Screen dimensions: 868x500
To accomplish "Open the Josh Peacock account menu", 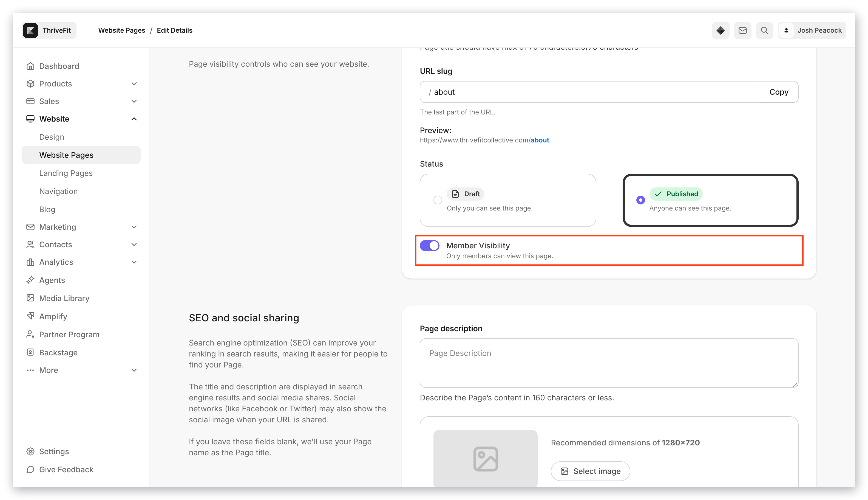I will click(812, 30).
